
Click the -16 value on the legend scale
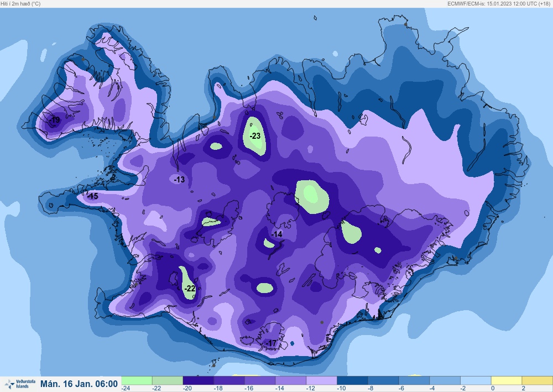pos(249,389)
